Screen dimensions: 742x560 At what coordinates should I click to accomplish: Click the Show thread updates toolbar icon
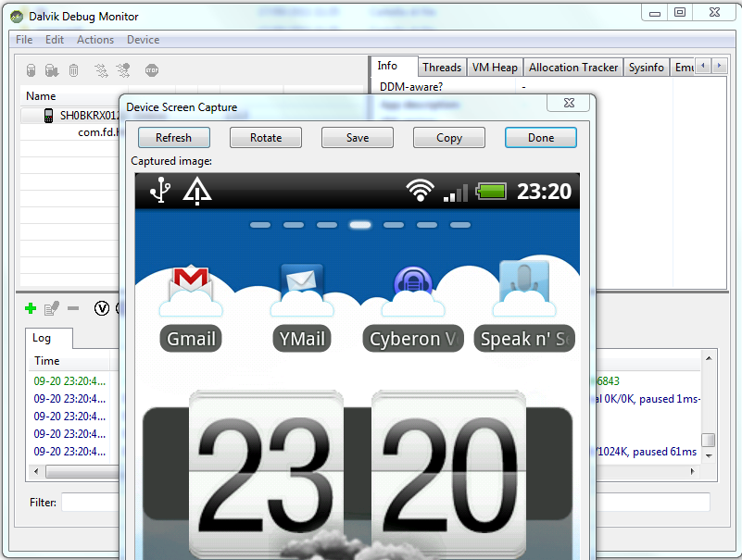(x=101, y=70)
